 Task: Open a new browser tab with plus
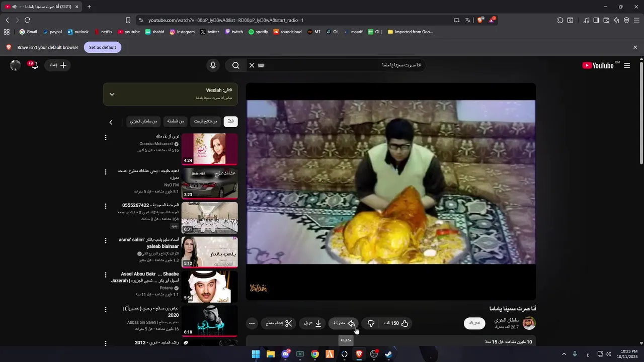pos(89,7)
